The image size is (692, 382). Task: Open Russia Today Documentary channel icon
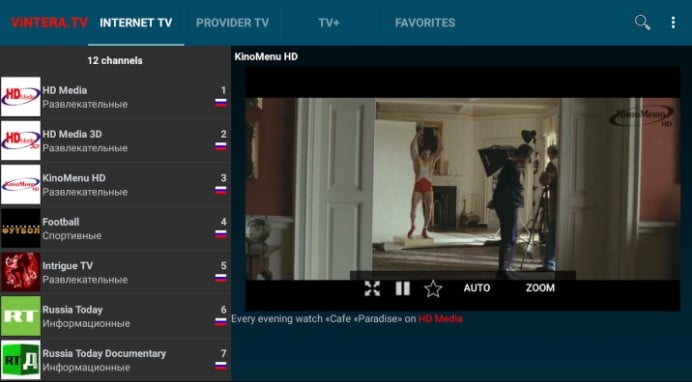[21, 360]
